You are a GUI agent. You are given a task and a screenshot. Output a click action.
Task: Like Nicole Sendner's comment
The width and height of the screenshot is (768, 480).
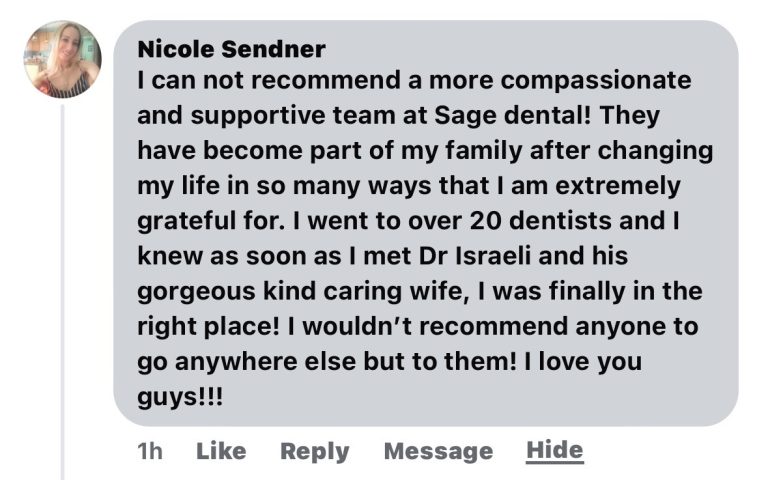pyautogui.click(x=221, y=451)
